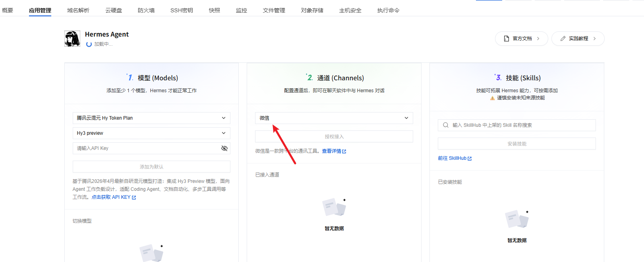
Task: Click 安装技能 button
Action: (517, 144)
